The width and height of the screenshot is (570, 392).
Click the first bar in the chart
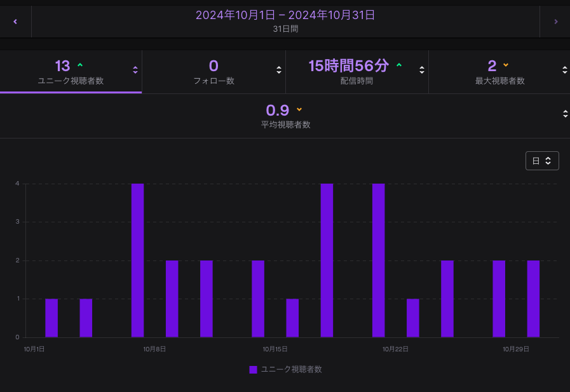51,318
